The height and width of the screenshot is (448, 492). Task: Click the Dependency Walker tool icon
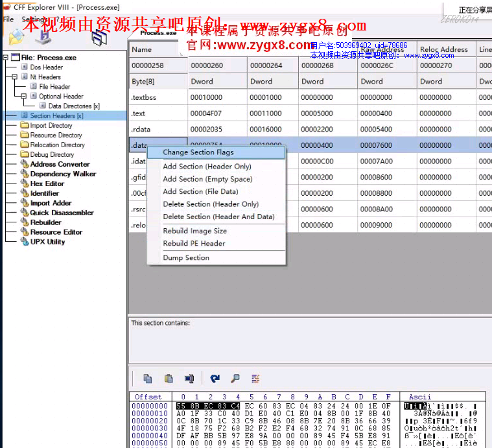point(25,174)
